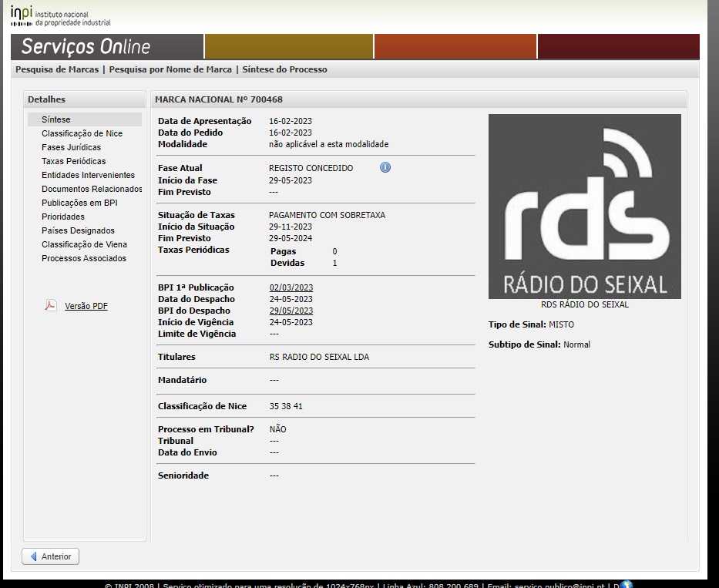Open the BPI do Despacho date 29/05/2023
The image size is (719, 588).
click(x=291, y=311)
